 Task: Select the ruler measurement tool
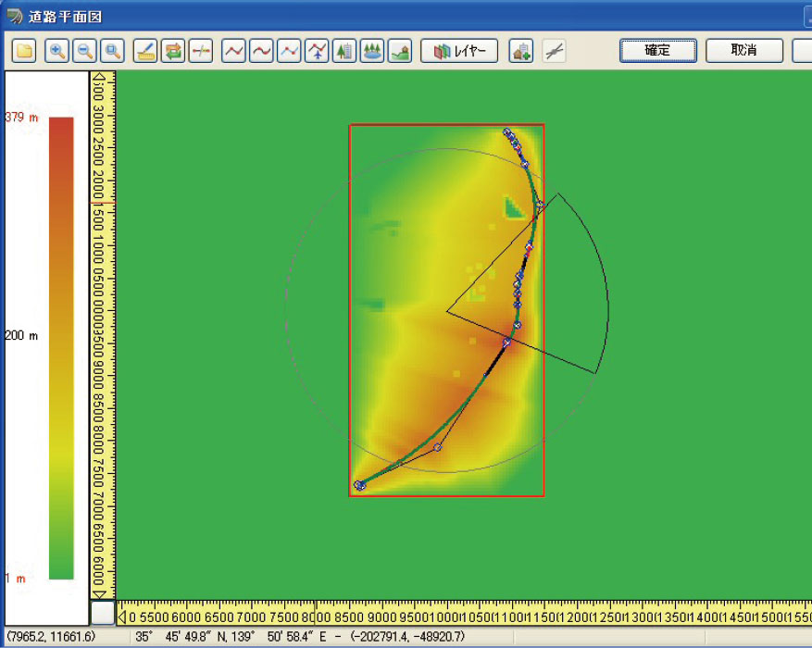[145, 51]
